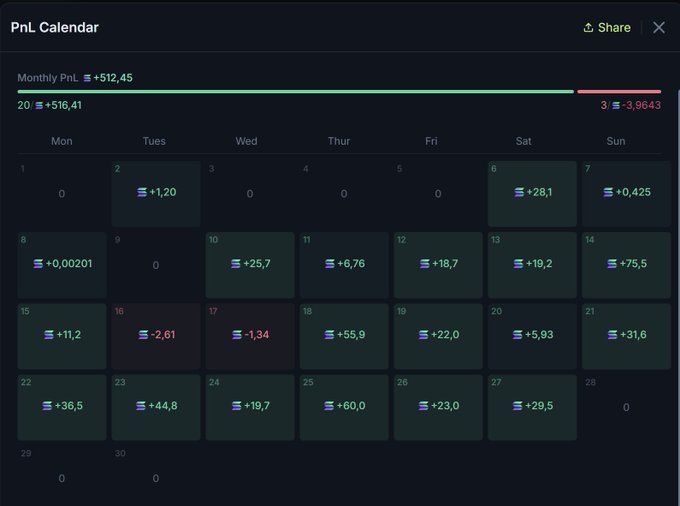Image resolution: width=680 pixels, height=506 pixels.
Task: Select day 27 value +29,5
Action: 539,406
